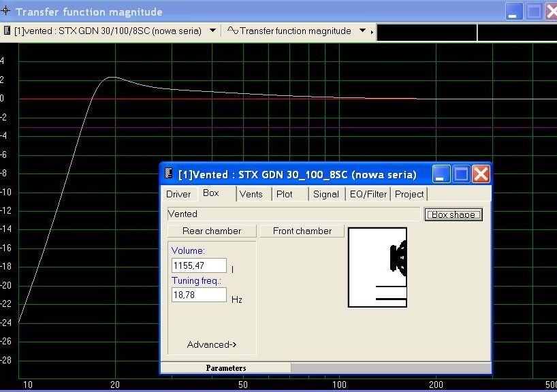Expand the toolbar overflow arrow
The height and width of the screenshot is (392, 557).
coord(372,32)
